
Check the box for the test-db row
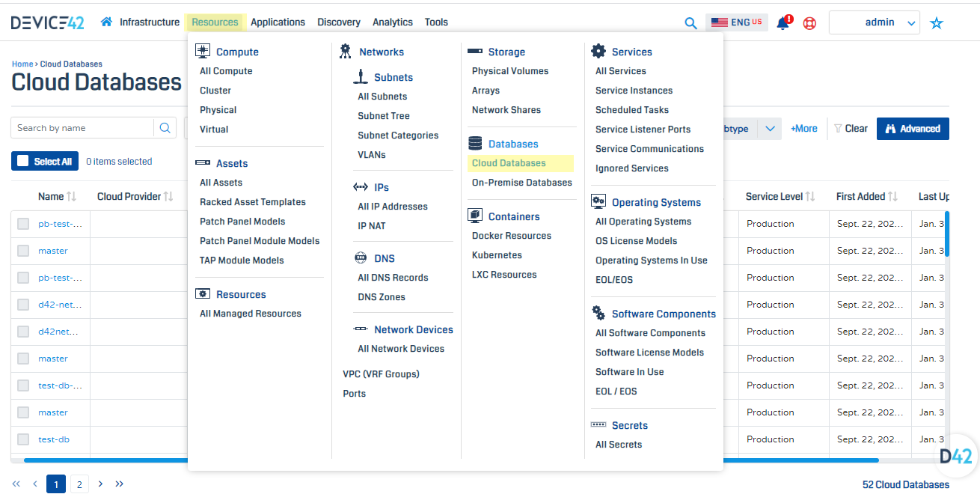click(x=23, y=439)
